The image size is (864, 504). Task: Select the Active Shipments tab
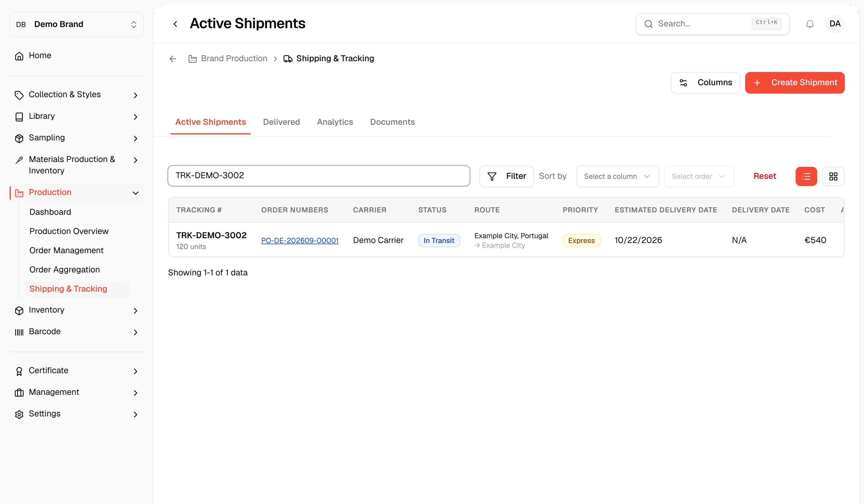pos(210,122)
